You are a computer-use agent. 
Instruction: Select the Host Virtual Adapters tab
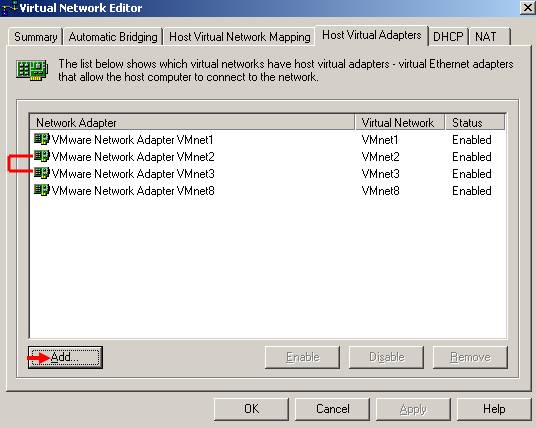click(372, 35)
